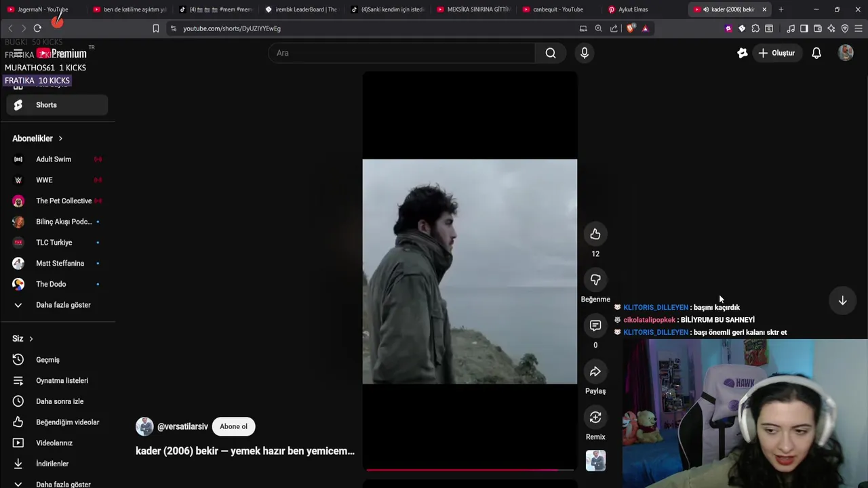Focus the Ara search box

[402, 53]
